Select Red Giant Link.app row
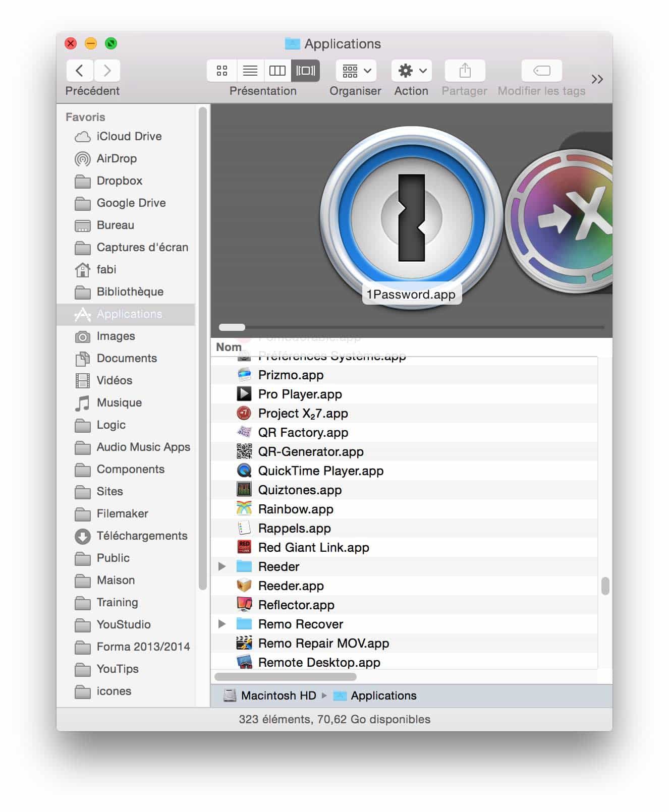669x812 pixels. click(404, 547)
